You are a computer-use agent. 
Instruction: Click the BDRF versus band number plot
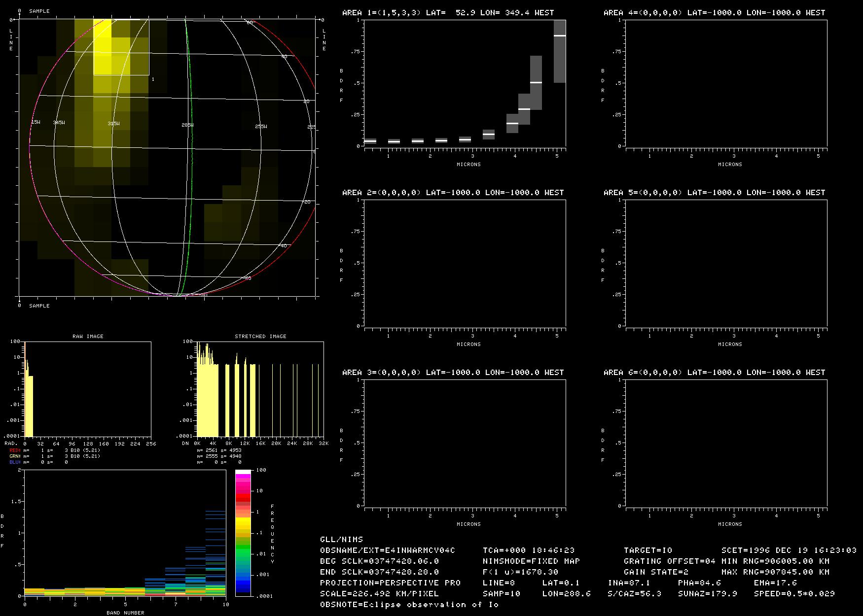point(125,533)
